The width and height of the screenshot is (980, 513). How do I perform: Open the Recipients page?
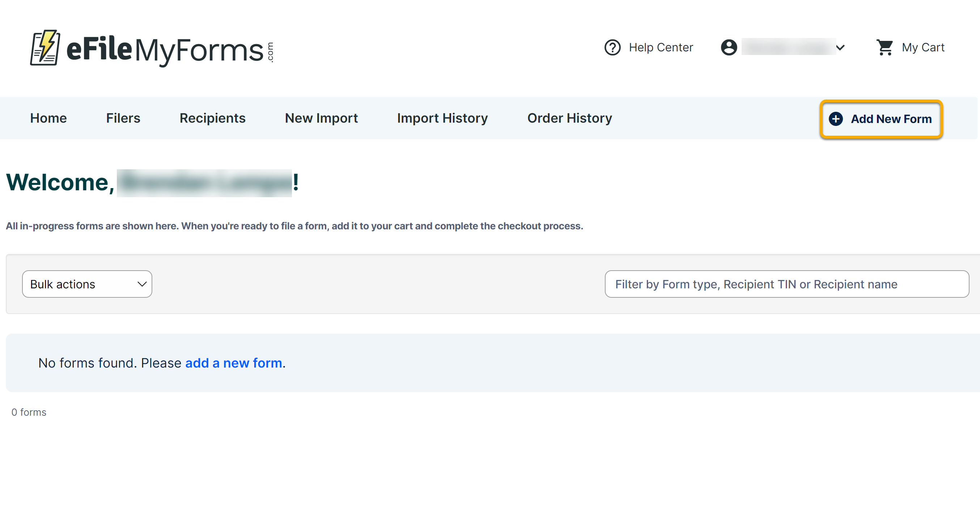tap(212, 118)
